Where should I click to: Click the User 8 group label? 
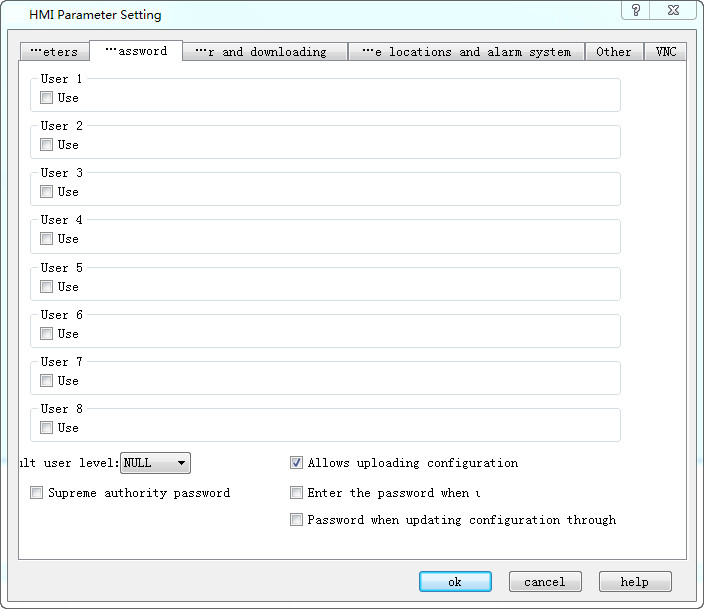[62, 409]
